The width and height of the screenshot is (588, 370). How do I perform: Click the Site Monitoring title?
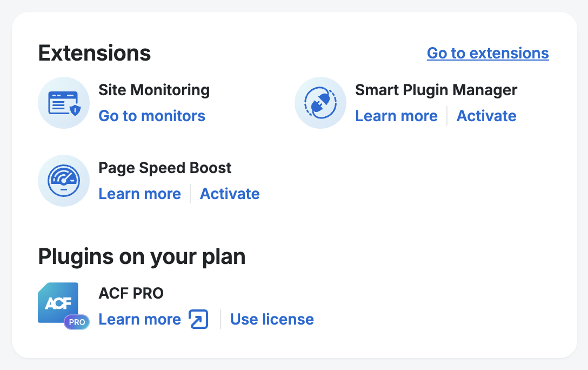coord(154,90)
